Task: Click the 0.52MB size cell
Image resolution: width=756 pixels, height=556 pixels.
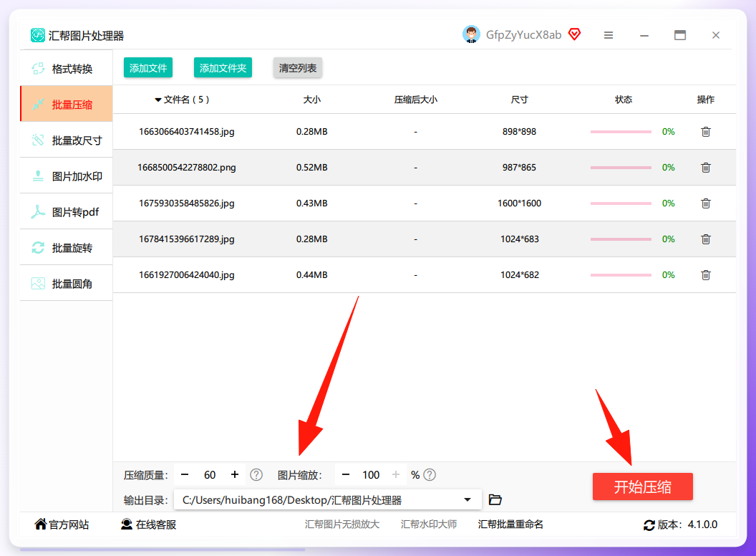Action: pos(312,168)
